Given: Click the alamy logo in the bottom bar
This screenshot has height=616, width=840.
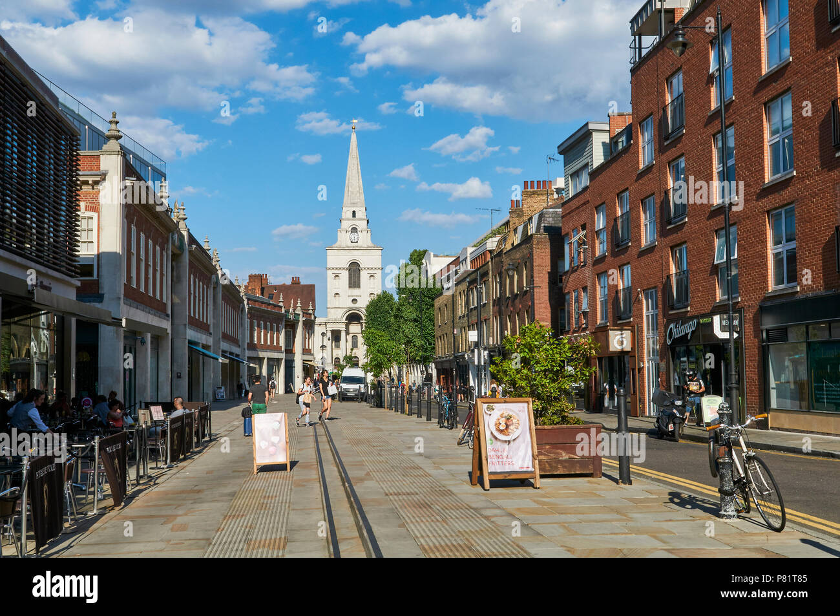Looking at the screenshot, I should pyautogui.click(x=66, y=587).
